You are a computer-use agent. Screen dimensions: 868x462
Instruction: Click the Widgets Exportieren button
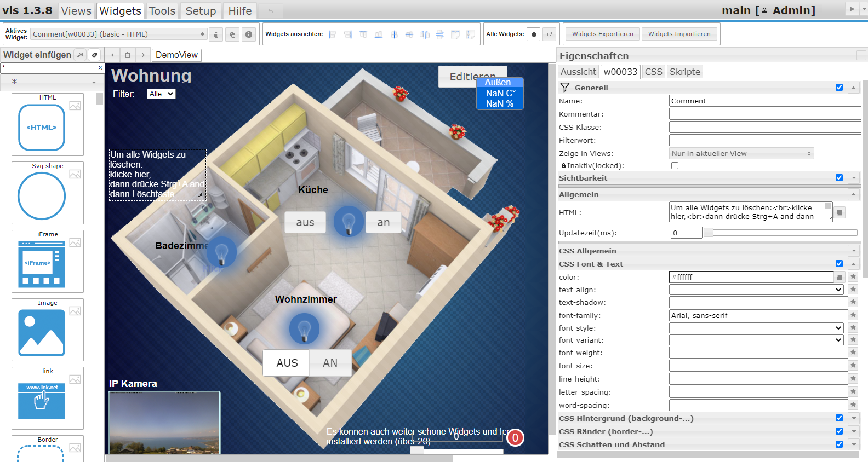602,34
